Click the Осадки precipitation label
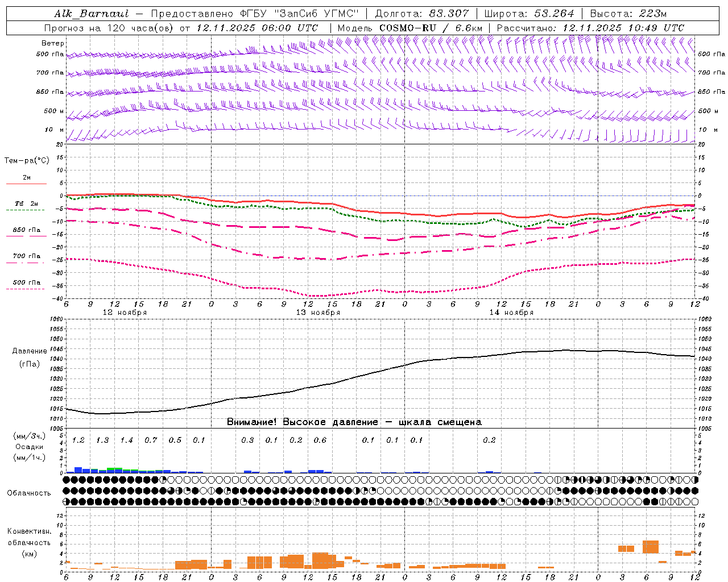The width and height of the screenshot is (728, 582). point(30,447)
